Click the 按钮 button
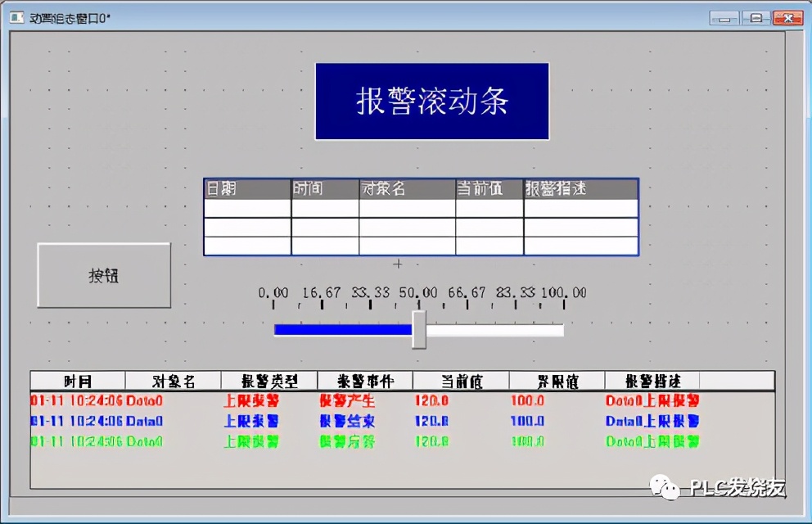812x524 pixels. [x=104, y=275]
